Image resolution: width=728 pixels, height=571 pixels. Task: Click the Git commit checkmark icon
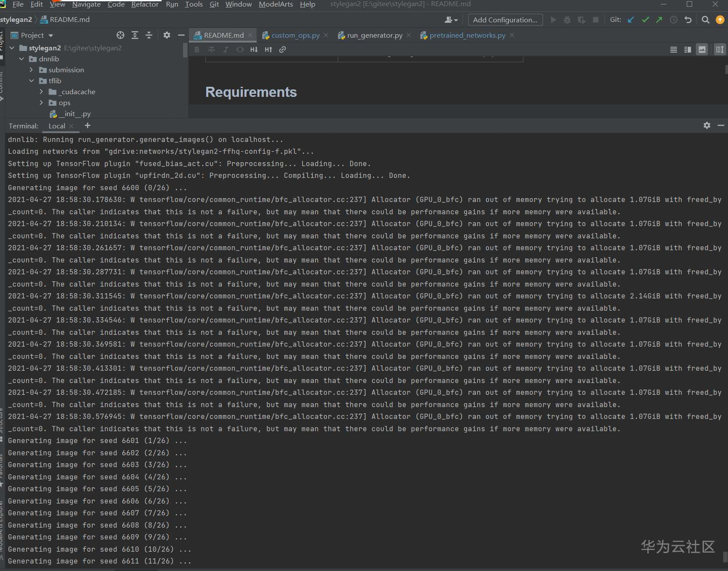coord(645,20)
